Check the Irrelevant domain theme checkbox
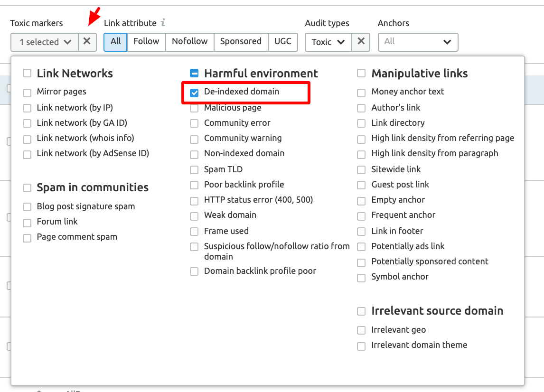Image resolution: width=544 pixels, height=392 pixels. (361, 346)
